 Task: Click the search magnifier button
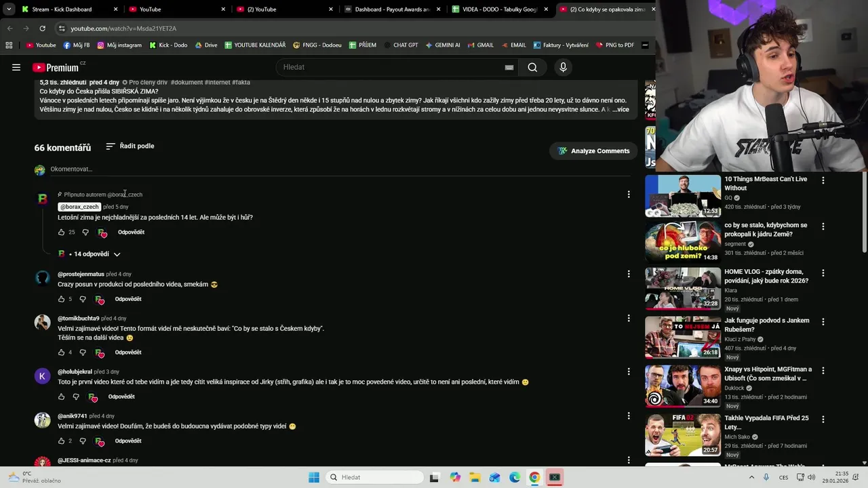pyautogui.click(x=532, y=67)
